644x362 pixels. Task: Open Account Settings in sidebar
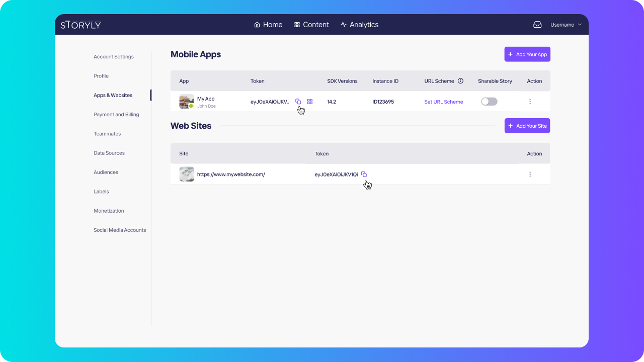pos(114,57)
